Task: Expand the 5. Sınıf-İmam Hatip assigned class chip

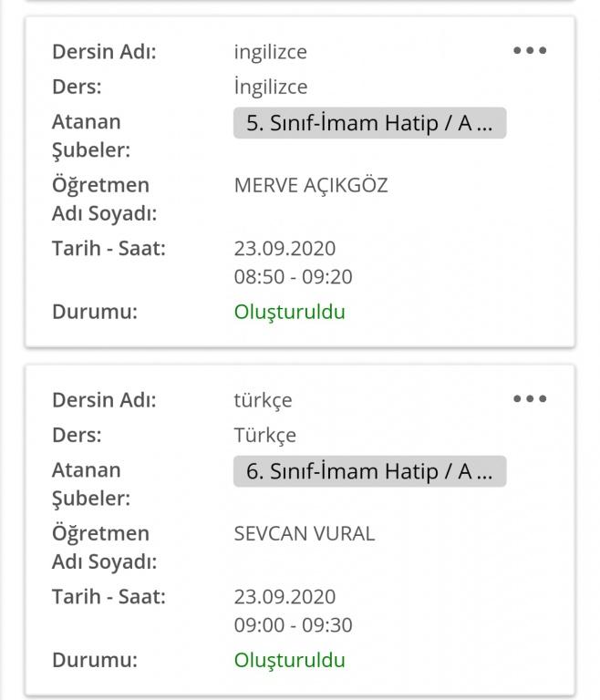Action: pyautogui.click(x=369, y=123)
